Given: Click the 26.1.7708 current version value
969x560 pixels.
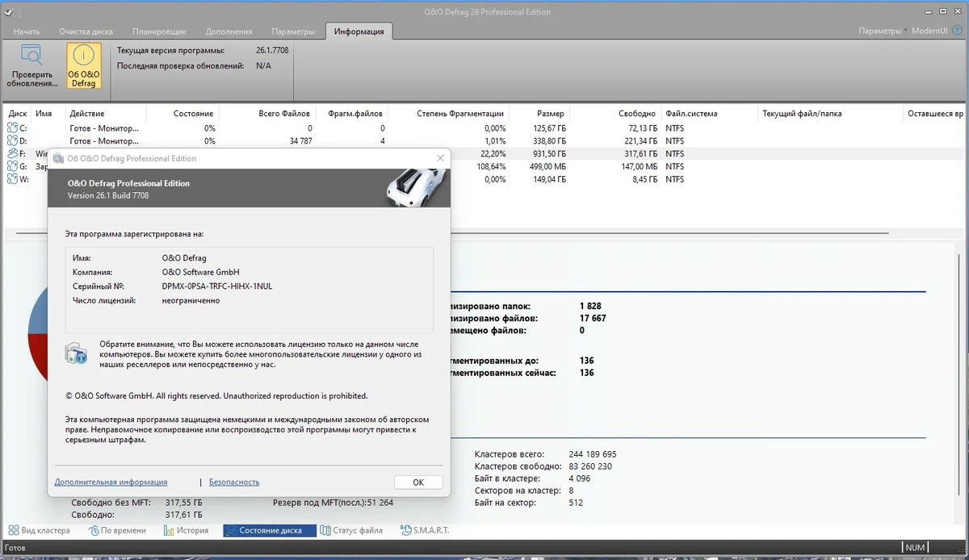Looking at the screenshot, I should (272, 50).
